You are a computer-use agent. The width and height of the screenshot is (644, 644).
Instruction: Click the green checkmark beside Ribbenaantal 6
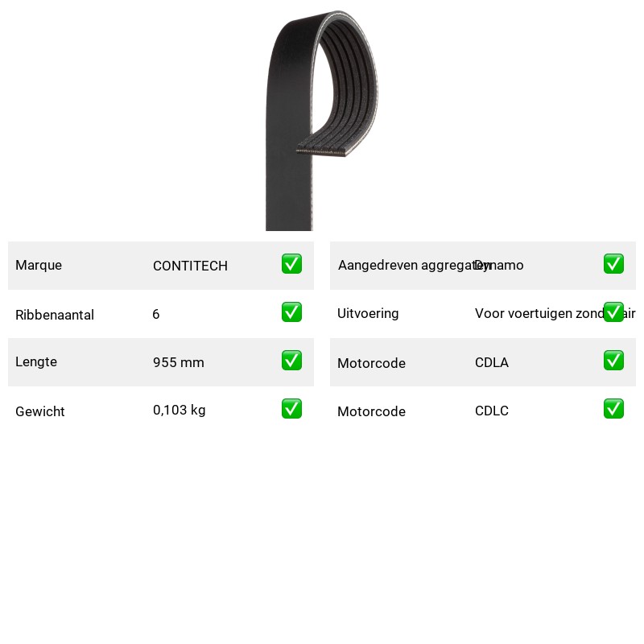pyautogui.click(x=291, y=312)
